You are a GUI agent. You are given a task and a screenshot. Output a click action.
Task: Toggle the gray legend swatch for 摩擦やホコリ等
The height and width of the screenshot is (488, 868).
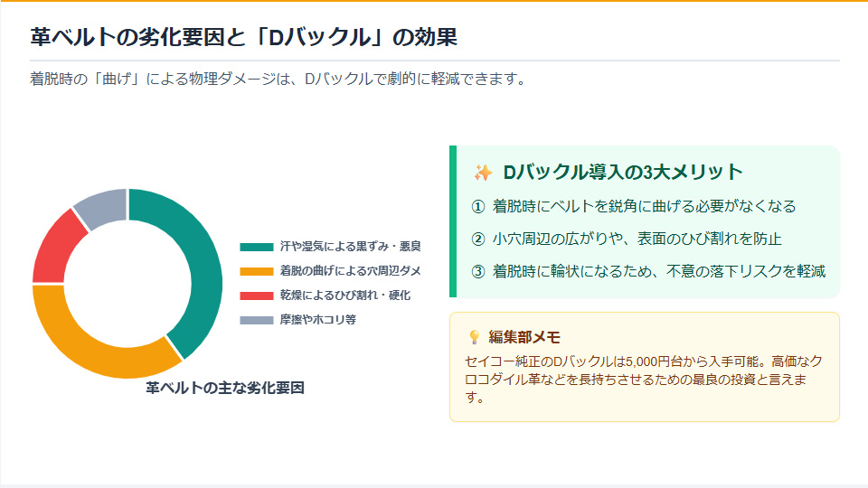point(256,320)
